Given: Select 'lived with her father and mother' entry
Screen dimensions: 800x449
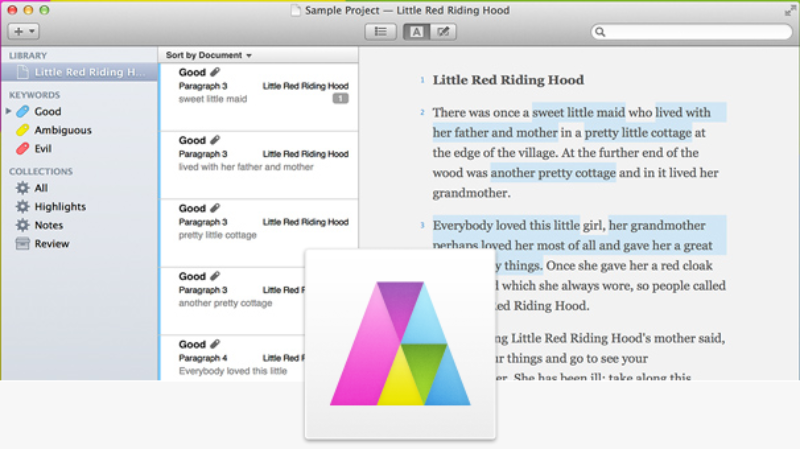Looking at the screenshot, I should pyautogui.click(x=259, y=165).
